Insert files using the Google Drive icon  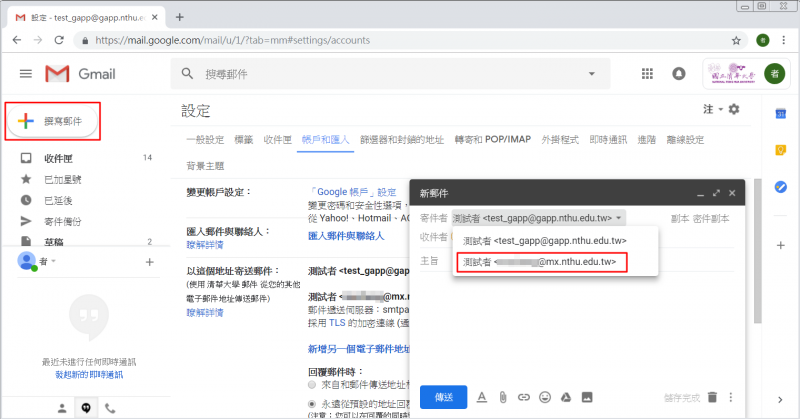[x=566, y=397]
